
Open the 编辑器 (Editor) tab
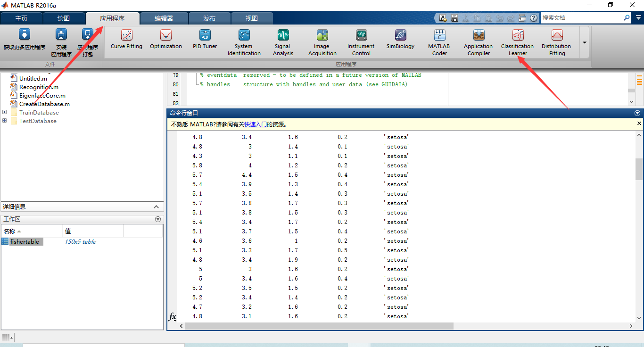click(164, 18)
